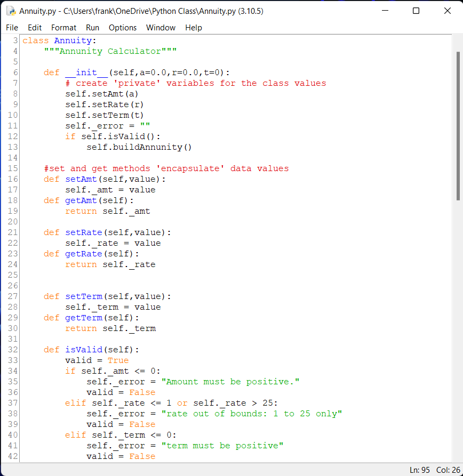The width and height of the screenshot is (463, 476).
Task: Click the 'Amount must be positive.' string
Action: pos(230,382)
